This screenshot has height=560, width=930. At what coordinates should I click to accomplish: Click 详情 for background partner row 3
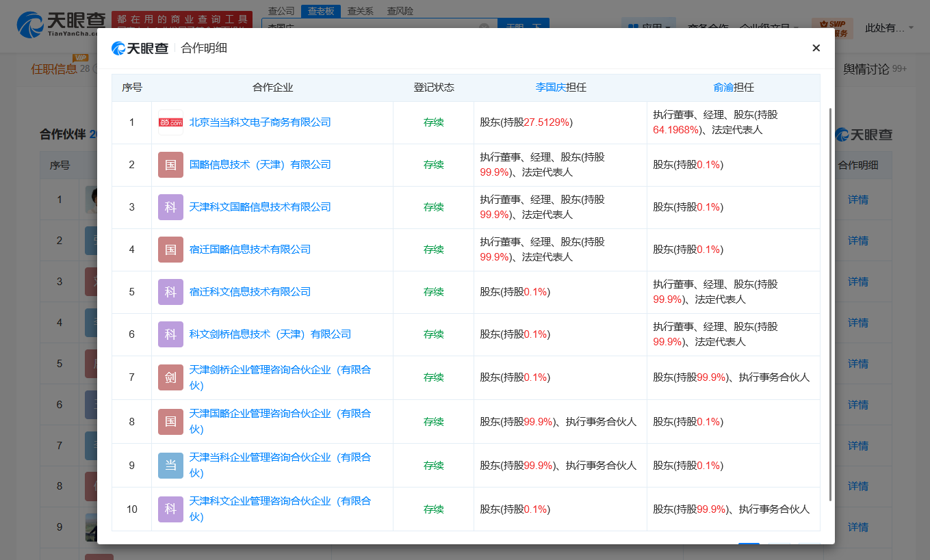(858, 282)
